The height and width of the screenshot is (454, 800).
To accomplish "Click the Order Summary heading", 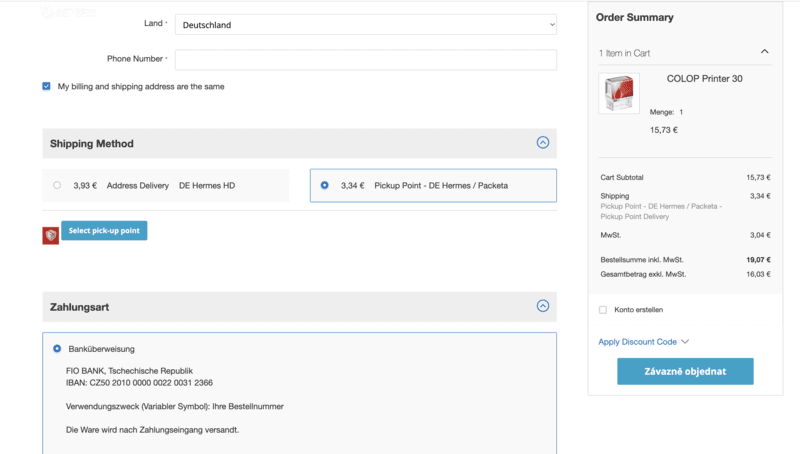I will (x=634, y=17).
